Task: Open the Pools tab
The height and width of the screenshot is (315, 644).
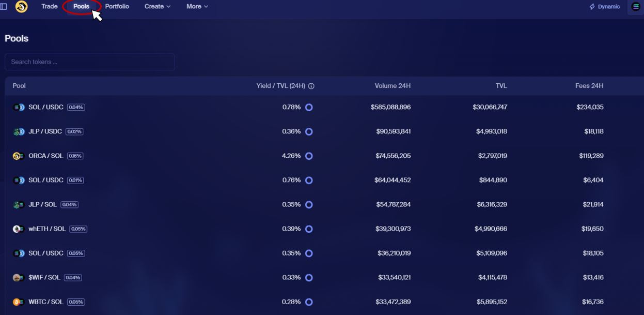Action: [x=81, y=7]
